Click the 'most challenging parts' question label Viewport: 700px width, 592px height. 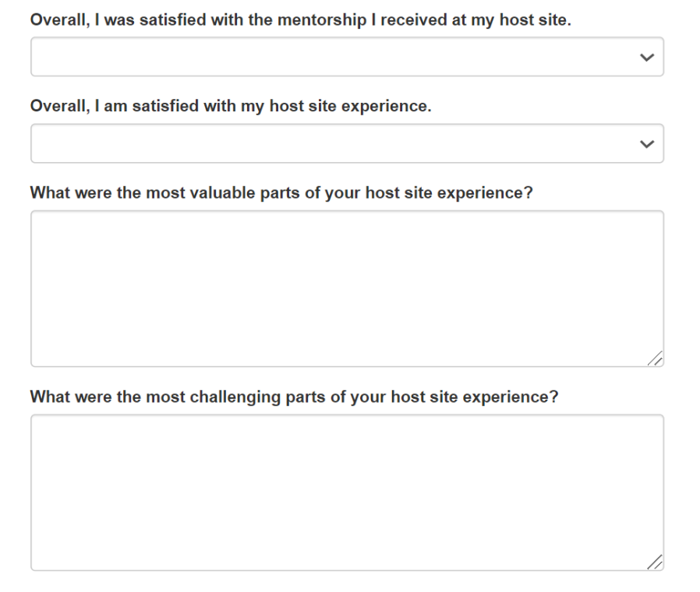pos(294,397)
